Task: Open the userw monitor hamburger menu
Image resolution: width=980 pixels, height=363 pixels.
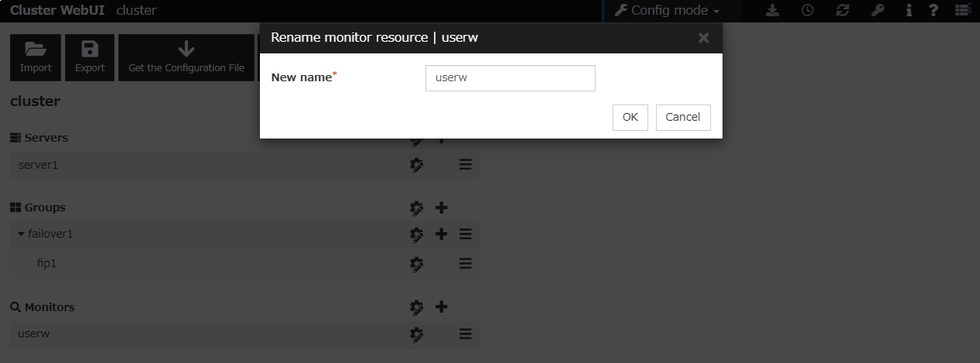Action: coord(465,334)
